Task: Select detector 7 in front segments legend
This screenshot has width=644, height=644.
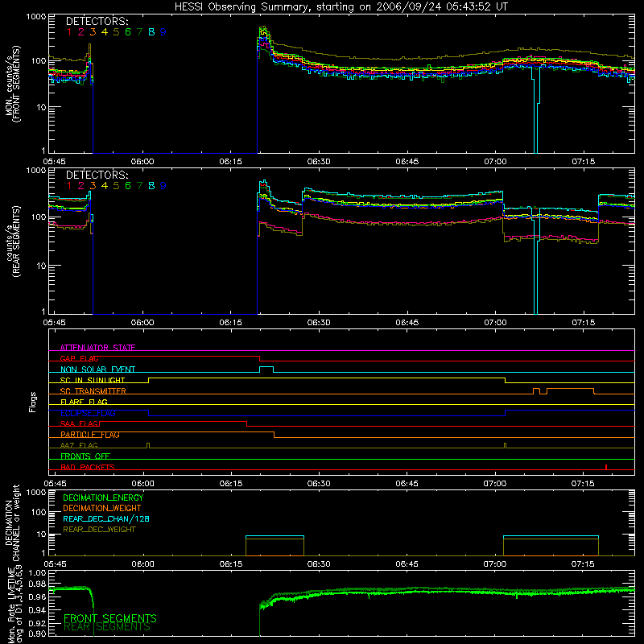Action: (x=139, y=32)
